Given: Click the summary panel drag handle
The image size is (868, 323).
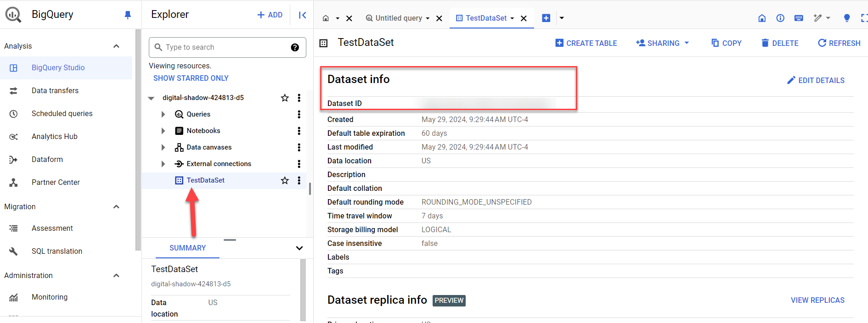Looking at the screenshot, I should tap(230, 240).
